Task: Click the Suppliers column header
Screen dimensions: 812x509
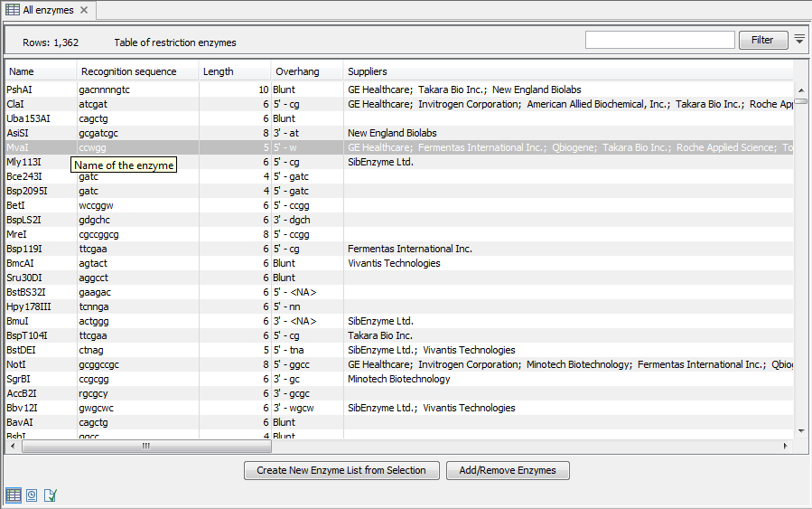Action: (567, 71)
